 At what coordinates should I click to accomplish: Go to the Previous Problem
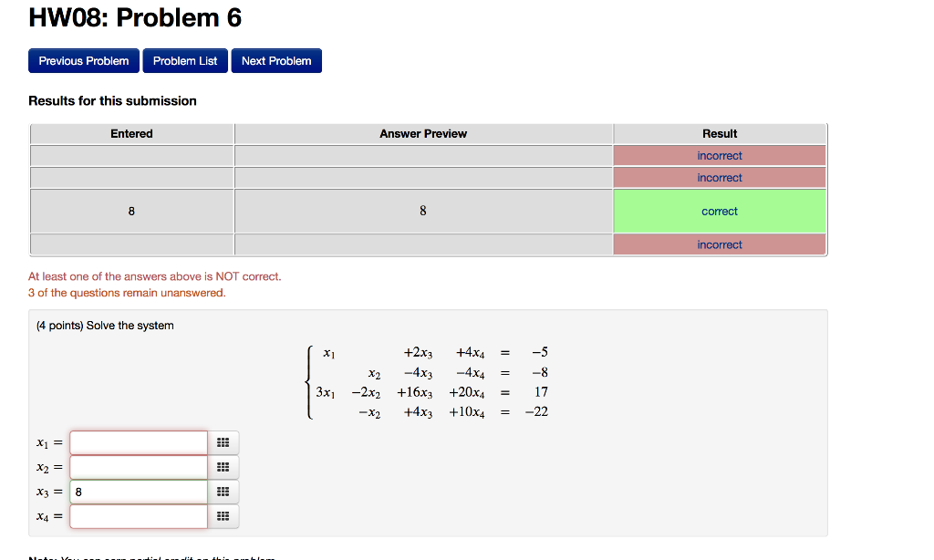tap(83, 60)
